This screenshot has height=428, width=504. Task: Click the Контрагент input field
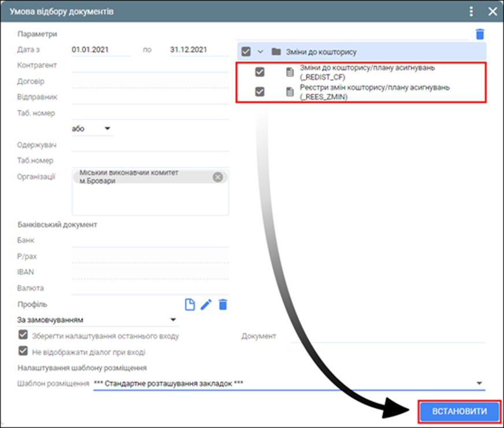[x=150, y=66]
